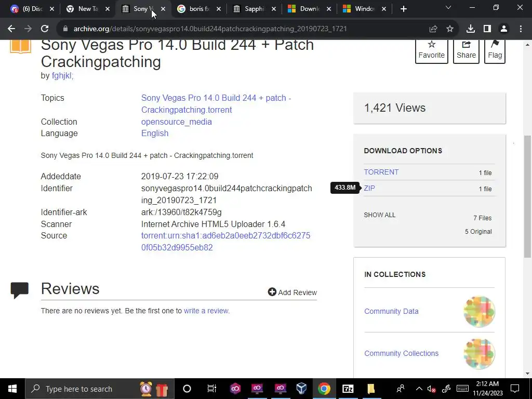Open the Chrome three-dot menu
532x399 pixels.
click(521, 29)
